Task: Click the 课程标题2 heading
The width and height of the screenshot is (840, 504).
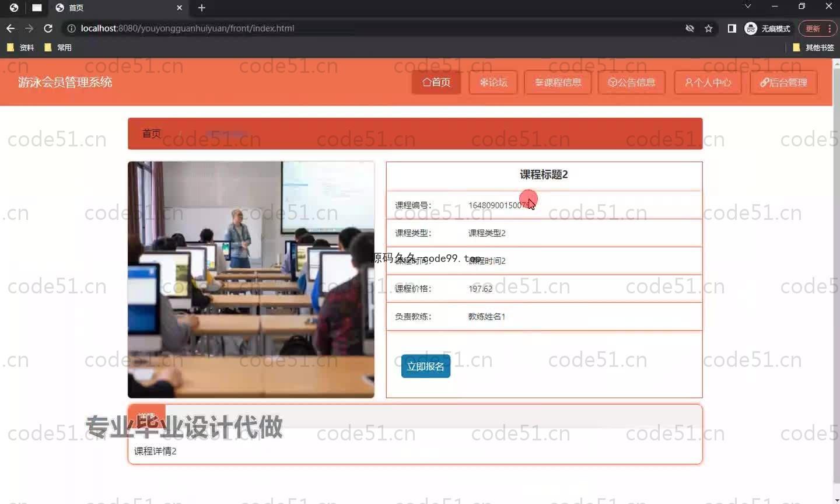Action: (544, 174)
